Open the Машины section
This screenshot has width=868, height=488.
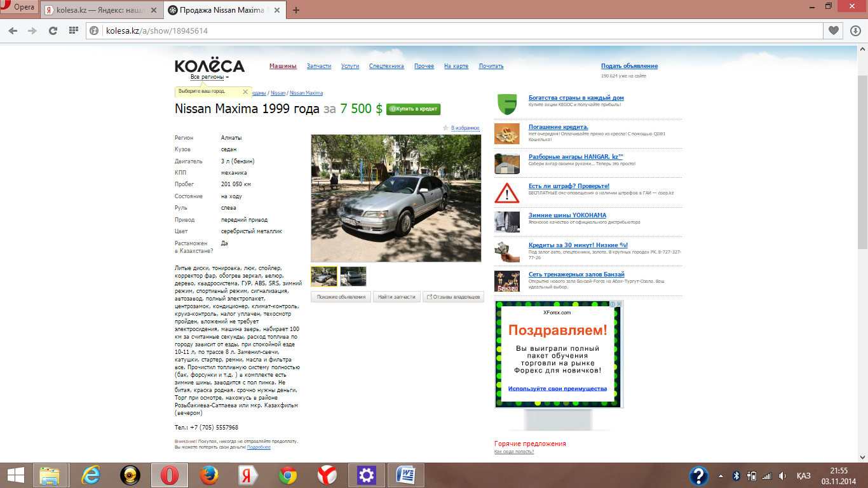pyautogui.click(x=283, y=66)
